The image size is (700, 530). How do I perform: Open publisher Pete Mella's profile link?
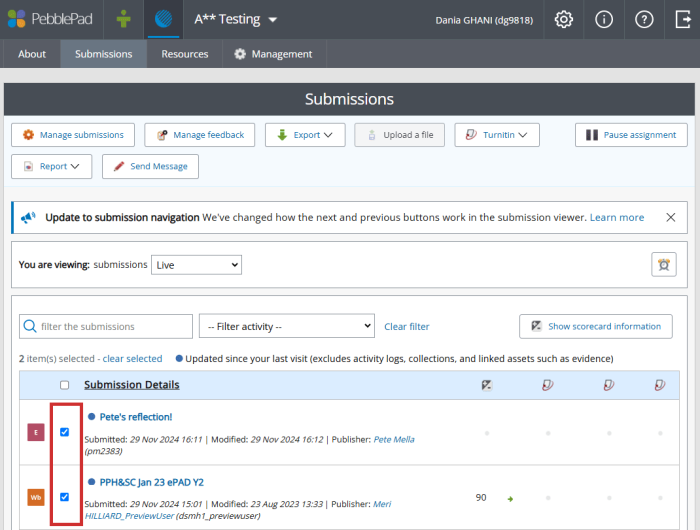click(x=394, y=439)
